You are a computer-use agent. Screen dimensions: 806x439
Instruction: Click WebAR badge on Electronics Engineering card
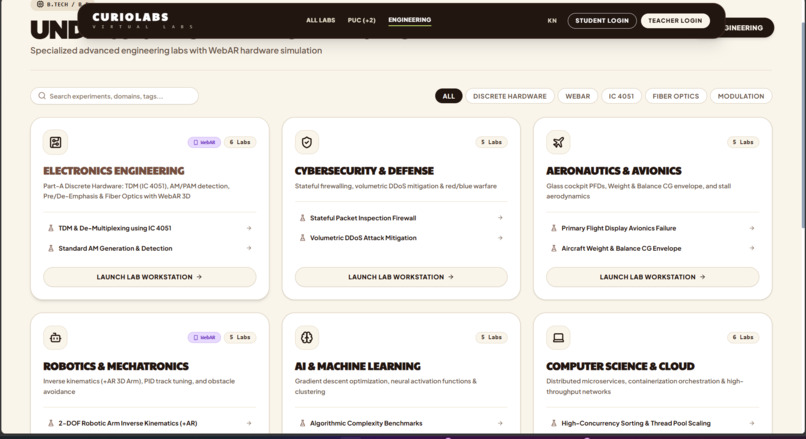(x=204, y=142)
